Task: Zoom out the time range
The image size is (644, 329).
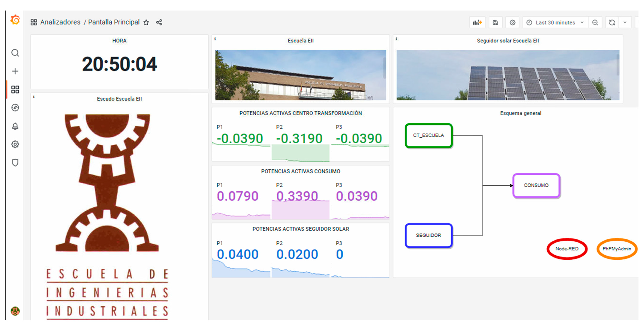Action: (595, 23)
